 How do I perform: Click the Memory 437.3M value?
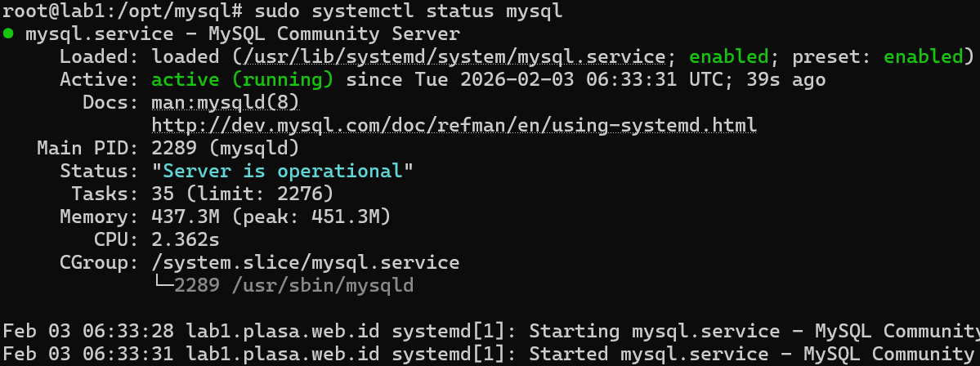(186, 217)
